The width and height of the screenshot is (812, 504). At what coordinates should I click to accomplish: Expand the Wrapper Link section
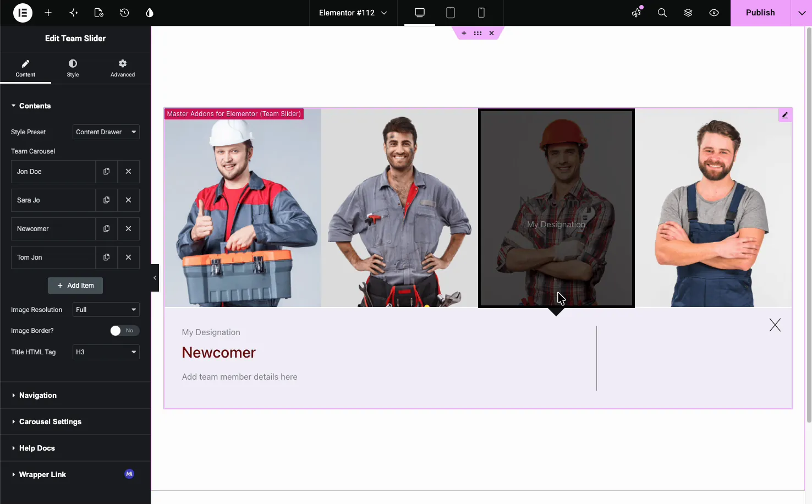(75, 474)
